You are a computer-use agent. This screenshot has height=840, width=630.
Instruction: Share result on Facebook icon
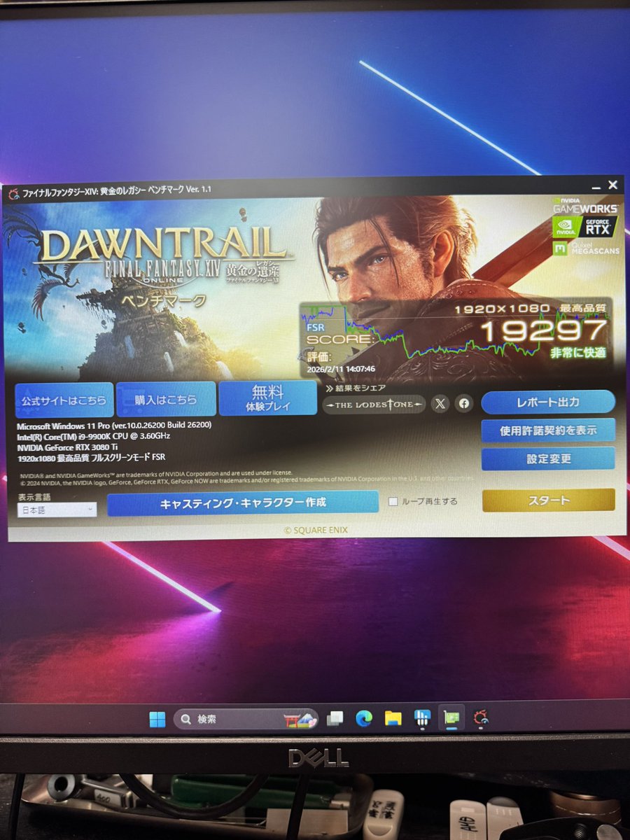click(463, 403)
